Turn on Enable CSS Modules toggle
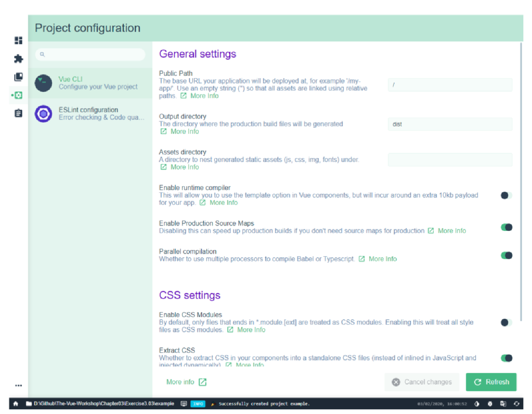Screen dimensions: 532x414 [506, 323]
